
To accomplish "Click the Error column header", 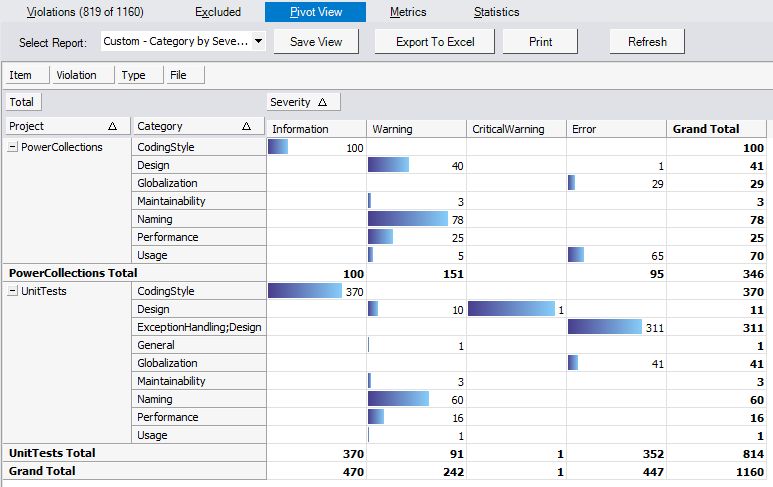I will pos(616,129).
